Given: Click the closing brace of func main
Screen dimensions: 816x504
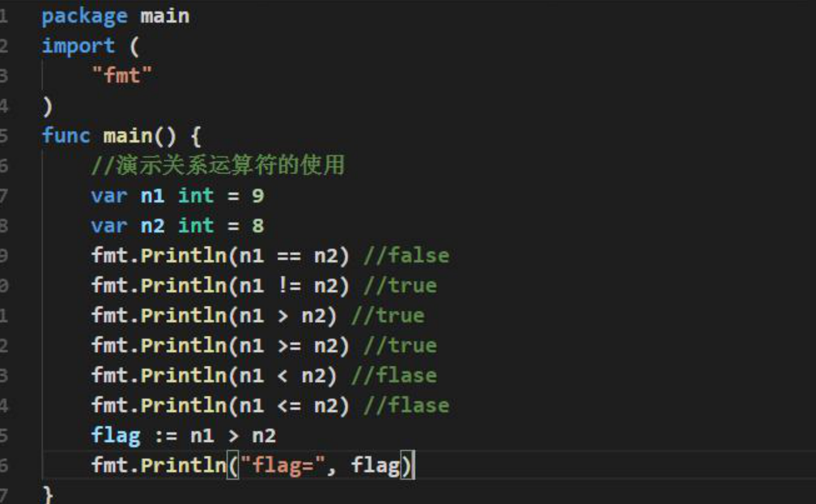Looking at the screenshot, I should click(47, 494).
